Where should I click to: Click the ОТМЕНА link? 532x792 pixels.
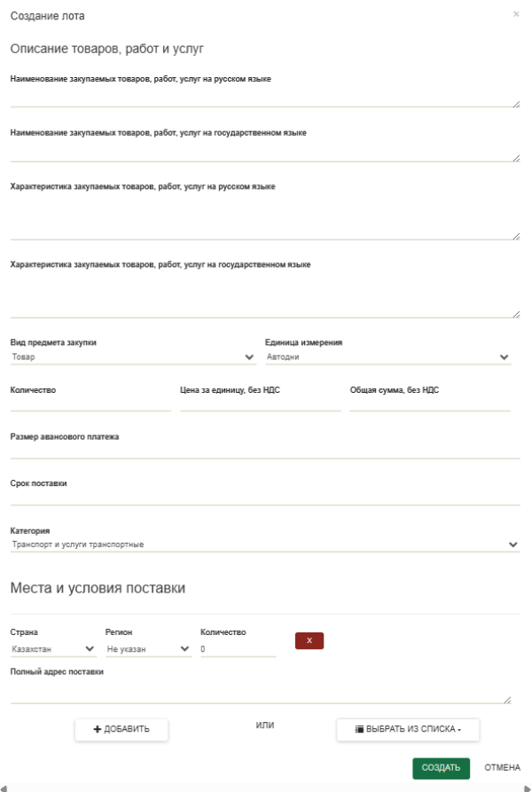[x=502, y=768]
